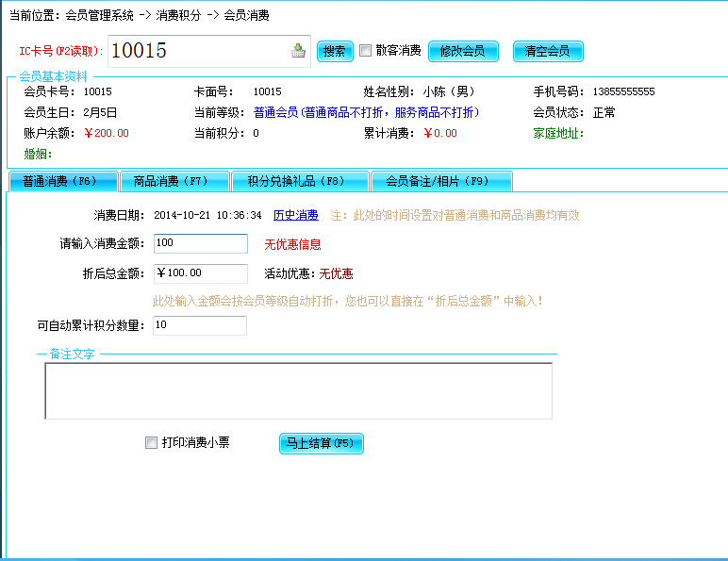This screenshot has width=728, height=561.
Task: Click the 清空会员 button
Action: (x=548, y=51)
